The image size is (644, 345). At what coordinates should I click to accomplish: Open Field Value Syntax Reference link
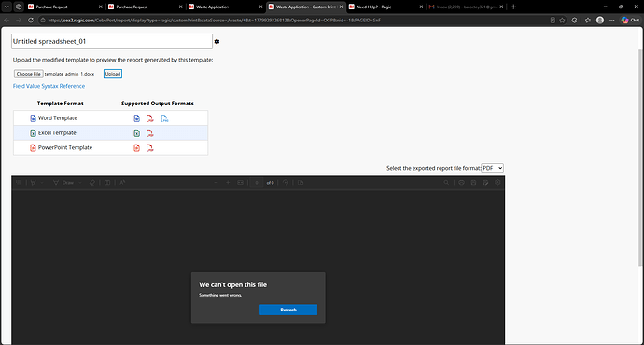[49, 86]
